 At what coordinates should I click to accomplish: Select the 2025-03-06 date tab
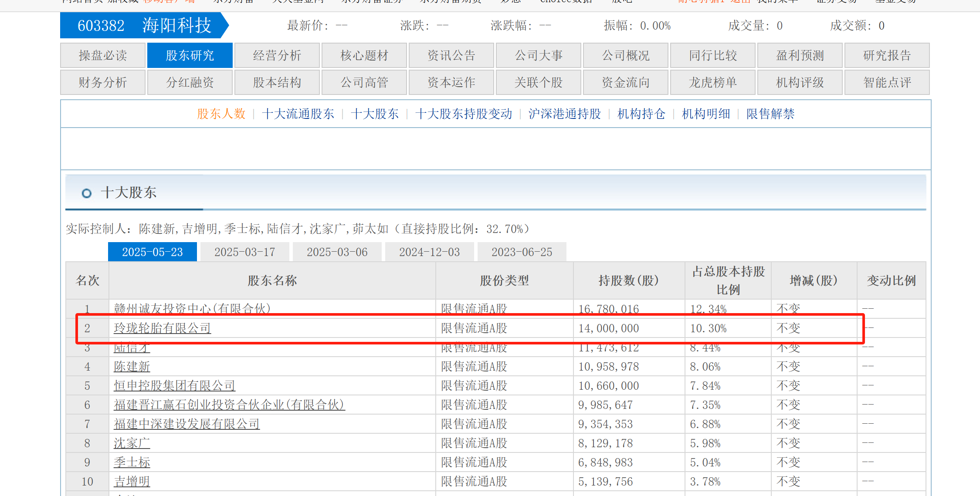click(337, 252)
